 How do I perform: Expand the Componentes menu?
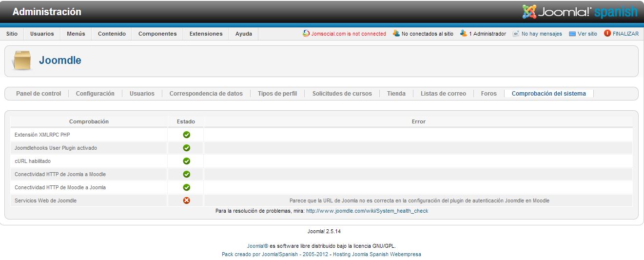(x=157, y=34)
